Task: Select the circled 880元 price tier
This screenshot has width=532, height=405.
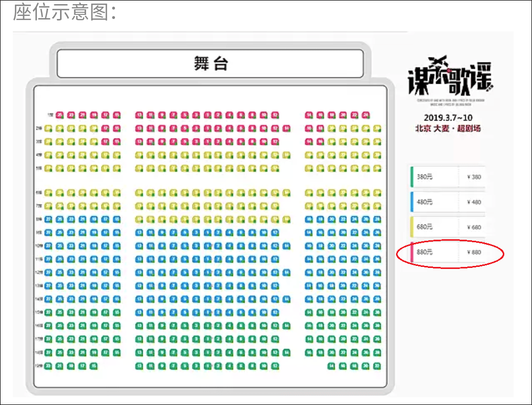Action: [448, 252]
